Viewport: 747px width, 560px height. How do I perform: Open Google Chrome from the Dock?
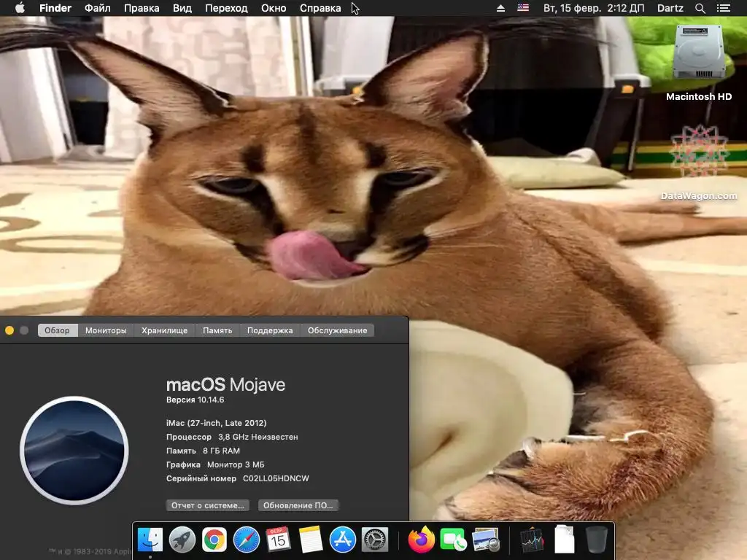[x=214, y=540]
